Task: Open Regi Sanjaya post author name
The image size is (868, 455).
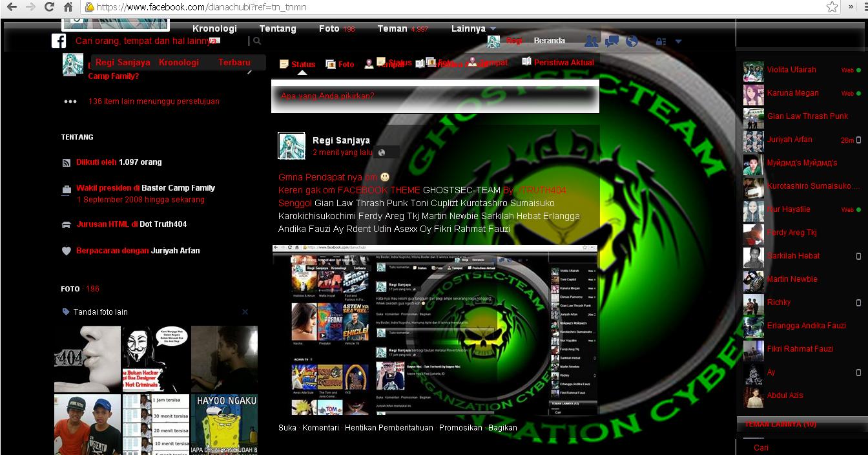Action: point(341,140)
